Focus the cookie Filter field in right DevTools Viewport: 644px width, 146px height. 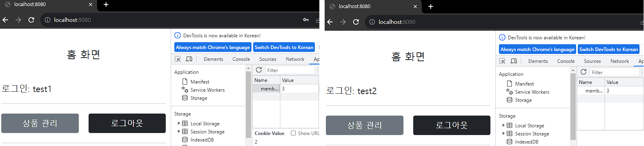coord(615,72)
